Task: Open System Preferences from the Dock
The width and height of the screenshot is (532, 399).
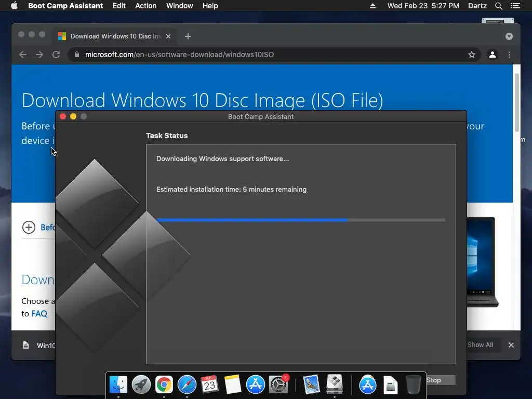Action: click(x=278, y=384)
